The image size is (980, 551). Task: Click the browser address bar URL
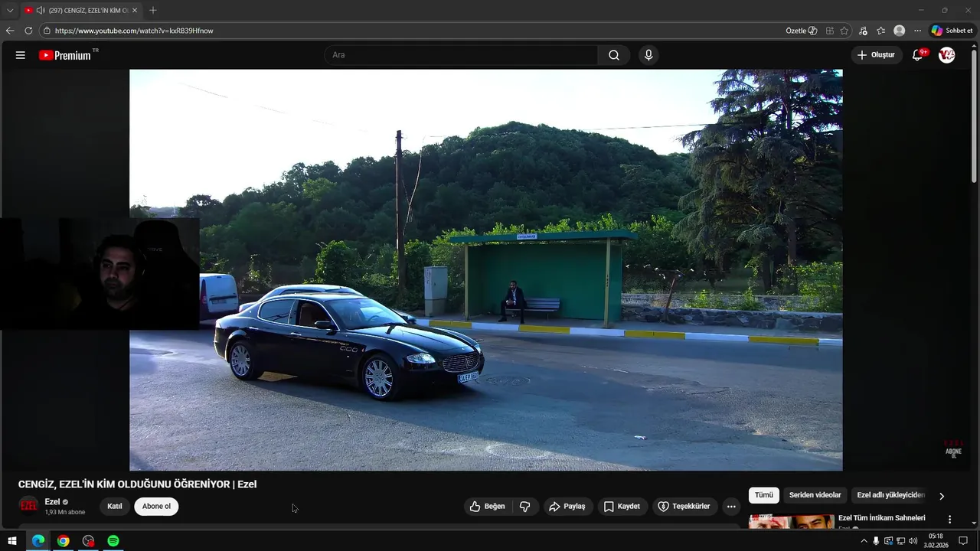[134, 31]
